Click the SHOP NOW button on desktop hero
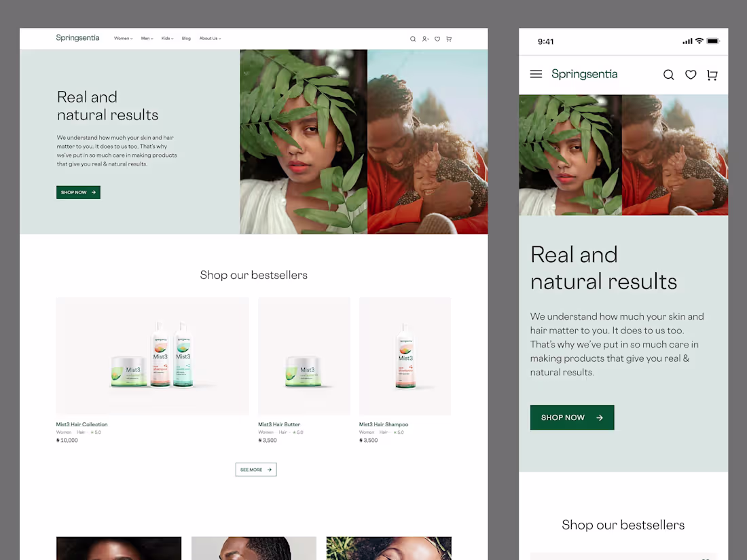Image resolution: width=747 pixels, height=560 pixels. 78,192
